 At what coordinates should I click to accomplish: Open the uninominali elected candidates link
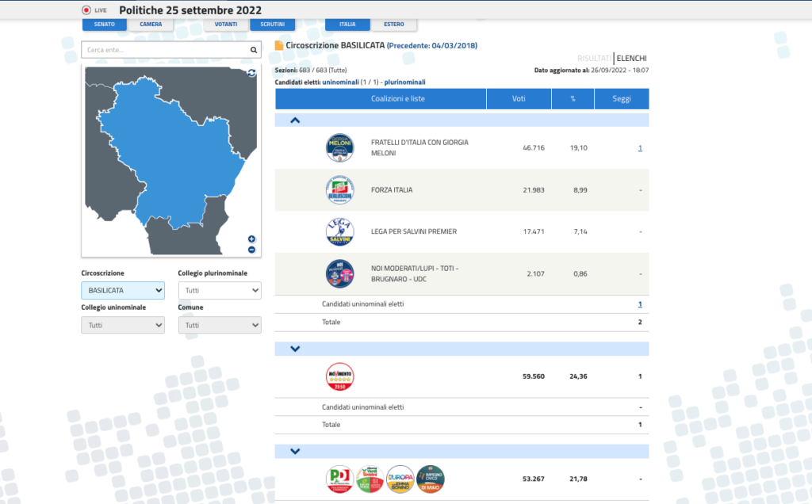click(x=340, y=82)
